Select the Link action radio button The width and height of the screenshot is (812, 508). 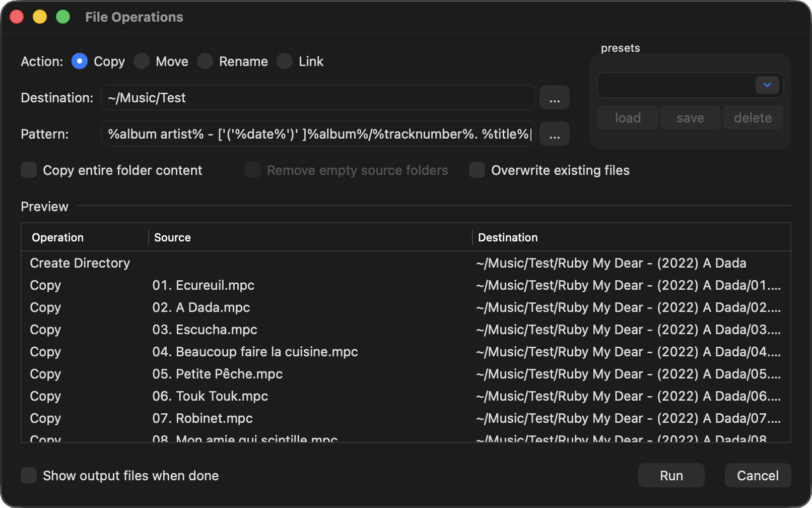click(285, 61)
